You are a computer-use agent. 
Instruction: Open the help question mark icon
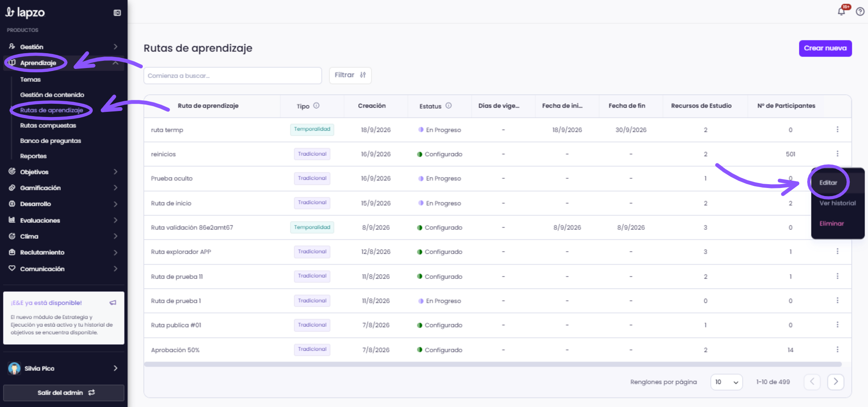pyautogui.click(x=860, y=12)
